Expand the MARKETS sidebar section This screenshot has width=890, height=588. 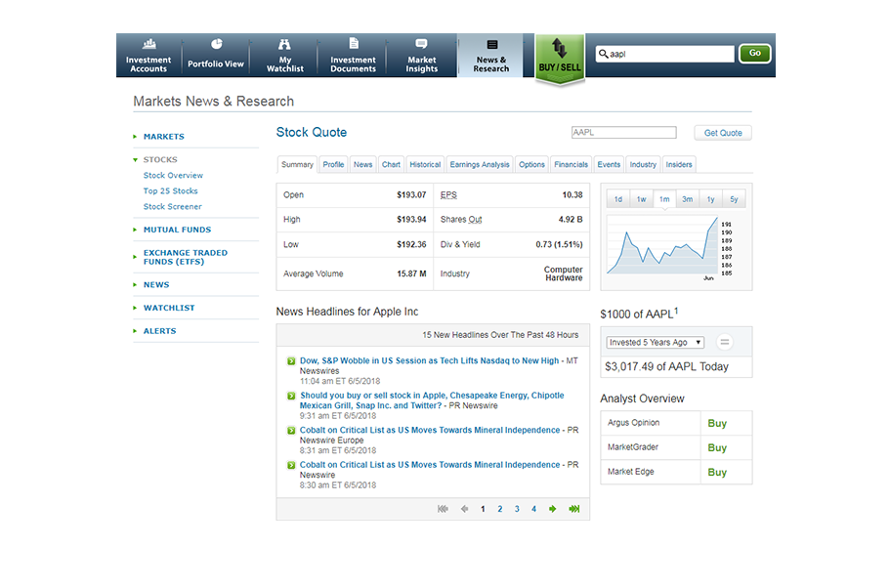(163, 137)
